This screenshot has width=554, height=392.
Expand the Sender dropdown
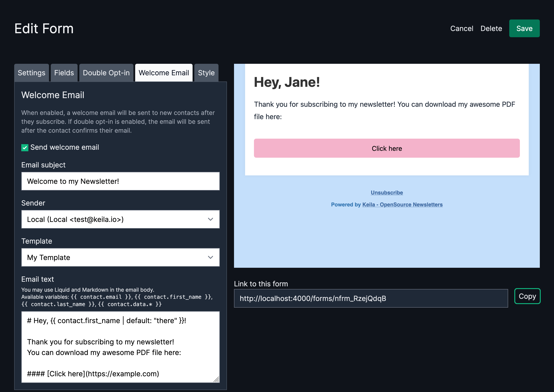120,219
